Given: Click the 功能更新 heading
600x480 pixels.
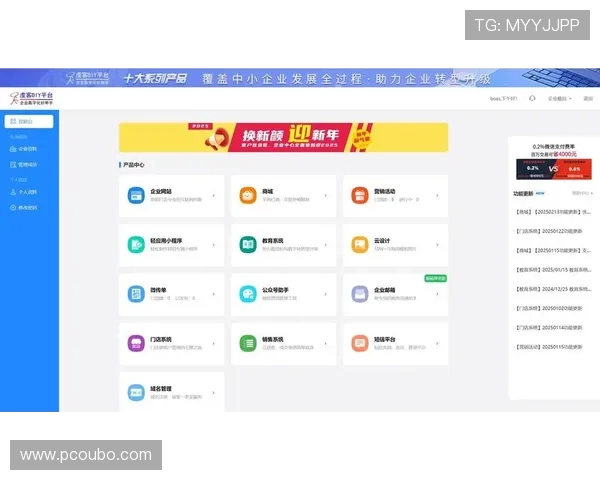Looking at the screenshot, I should point(523,193).
